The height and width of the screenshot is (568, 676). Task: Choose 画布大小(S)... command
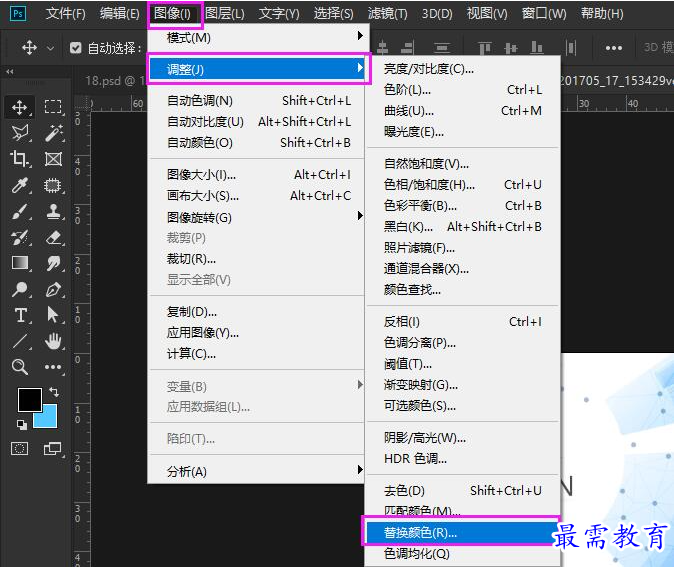point(257,196)
